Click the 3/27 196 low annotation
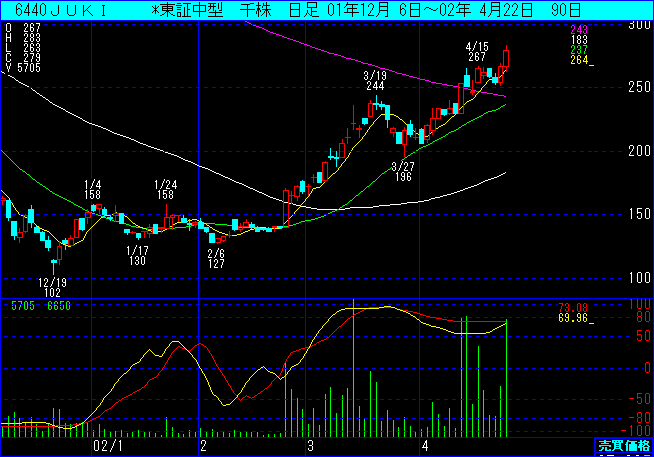Viewport: 654px width, 457px height. tap(403, 171)
